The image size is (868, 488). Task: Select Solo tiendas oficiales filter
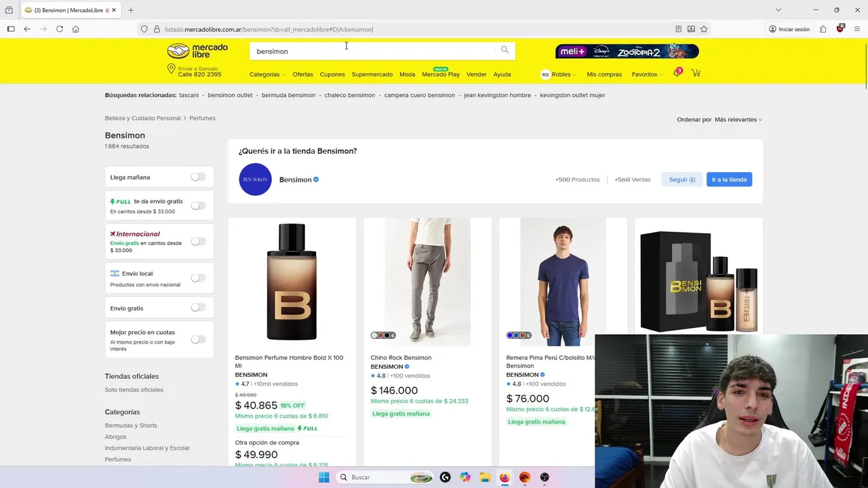click(x=134, y=390)
